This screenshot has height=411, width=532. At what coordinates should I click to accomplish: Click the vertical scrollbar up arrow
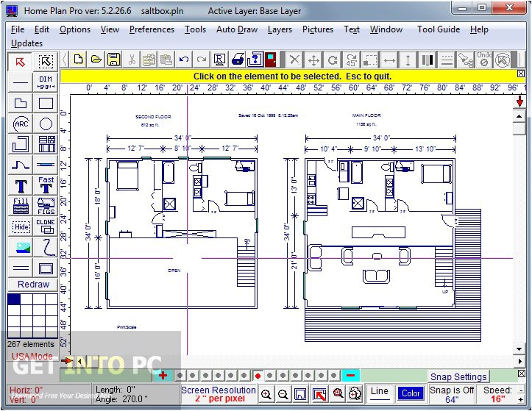(519, 116)
